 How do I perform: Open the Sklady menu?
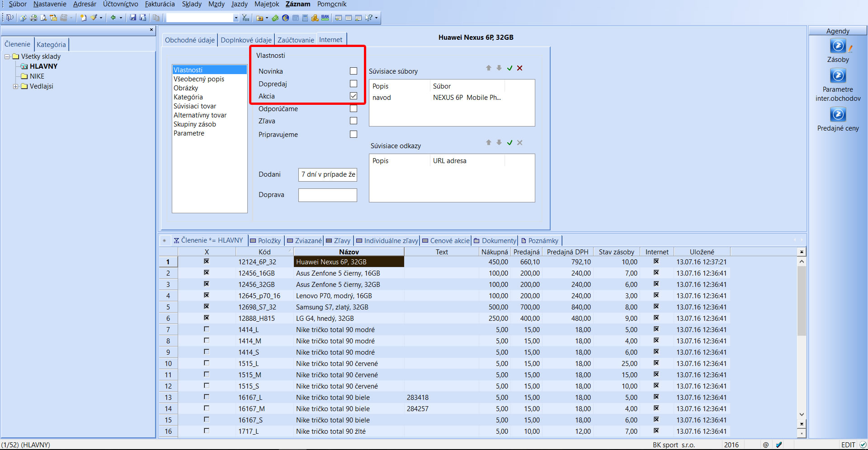192,4
